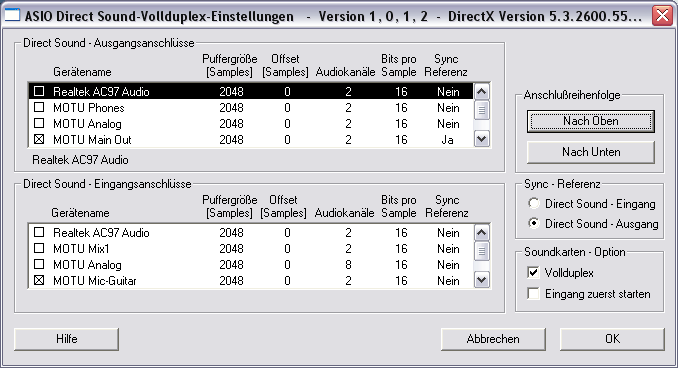Click Sync Referenz value Ja for MOTU Main Out
Screen dimensions: 678x368
coord(448,140)
